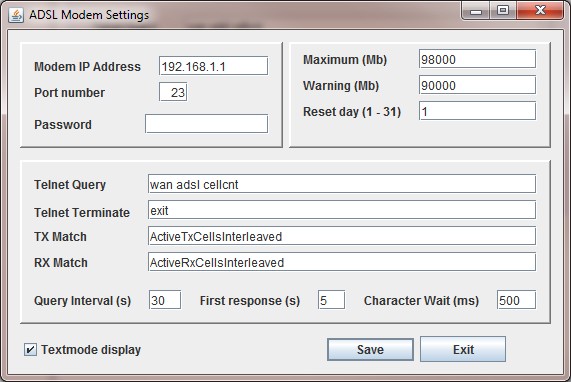The image size is (571, 382).
Task: Click the 'Warning (Mb)' label
Action: tap(341, 86)
